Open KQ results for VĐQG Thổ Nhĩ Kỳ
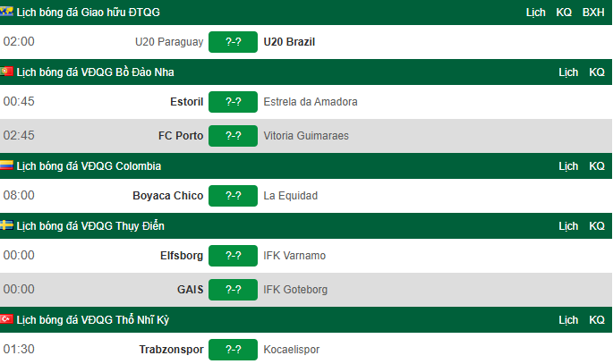The width and height of the screenshot is (613, 364). [x=597, y=320]
